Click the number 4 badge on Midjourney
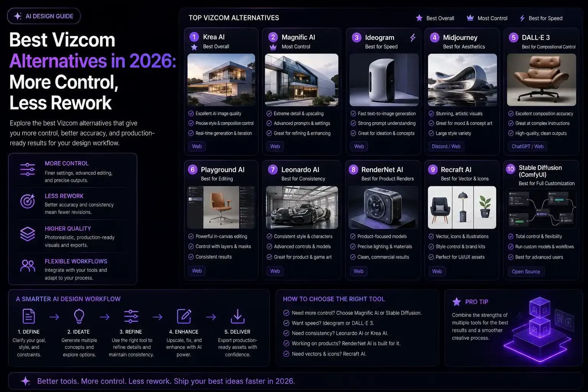Screen dimensions: 588x392 point(434,38)
